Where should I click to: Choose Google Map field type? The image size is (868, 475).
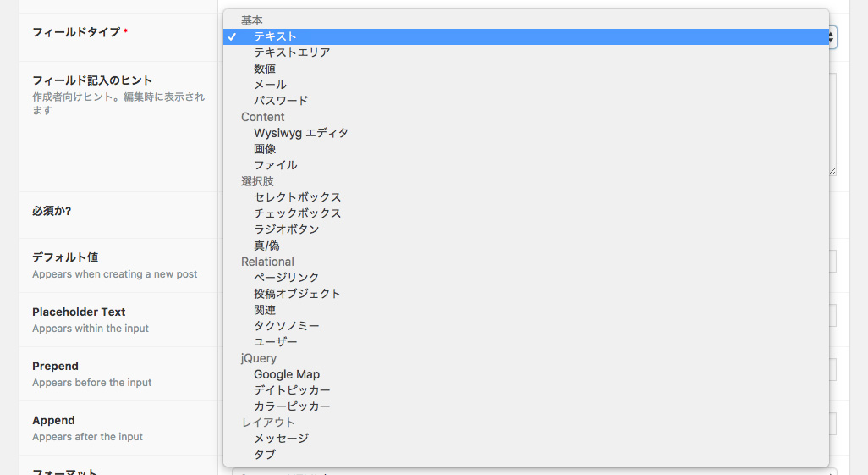[x=526, y=375]
